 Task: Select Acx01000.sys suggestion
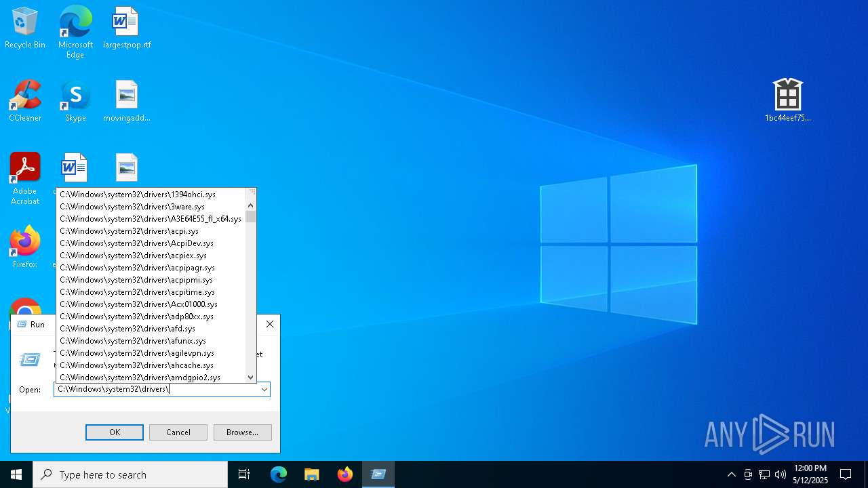point(151,304)
